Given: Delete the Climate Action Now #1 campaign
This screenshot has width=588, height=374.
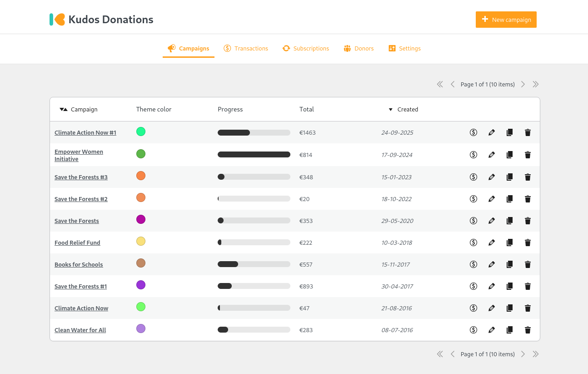Looking at the screenshot, I should (528, 132).
